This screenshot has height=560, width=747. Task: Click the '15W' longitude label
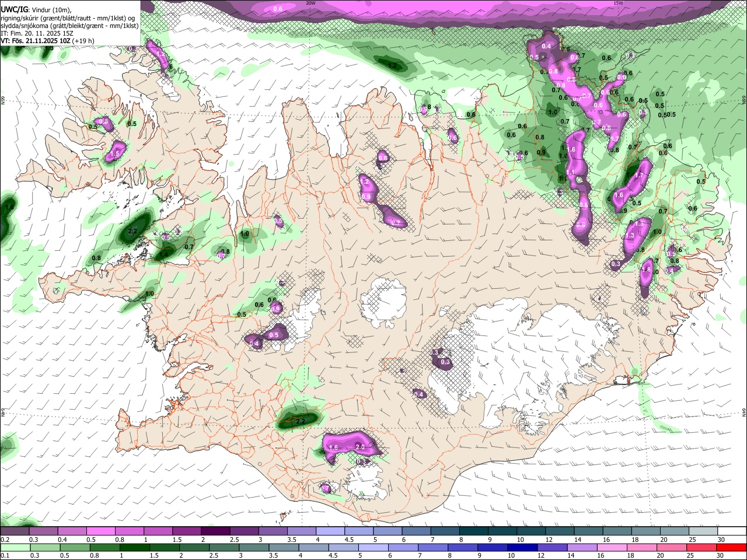(618, 3)
